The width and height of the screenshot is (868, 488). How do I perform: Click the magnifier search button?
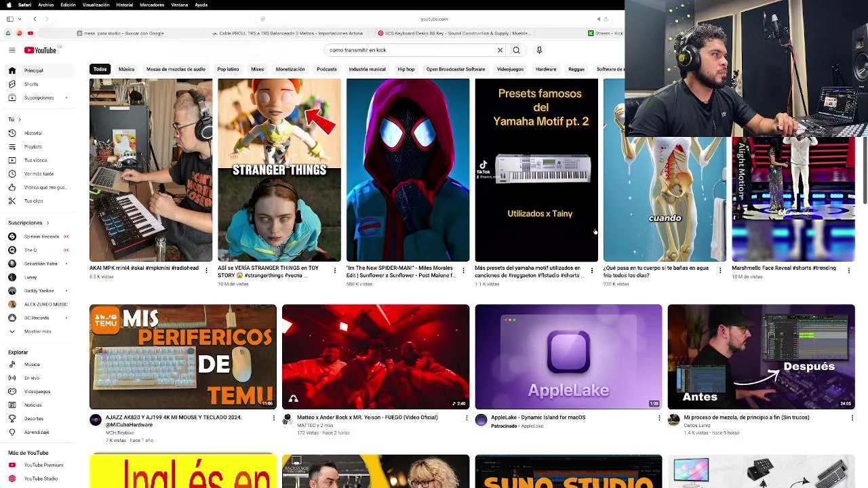(x=516, y=50)
